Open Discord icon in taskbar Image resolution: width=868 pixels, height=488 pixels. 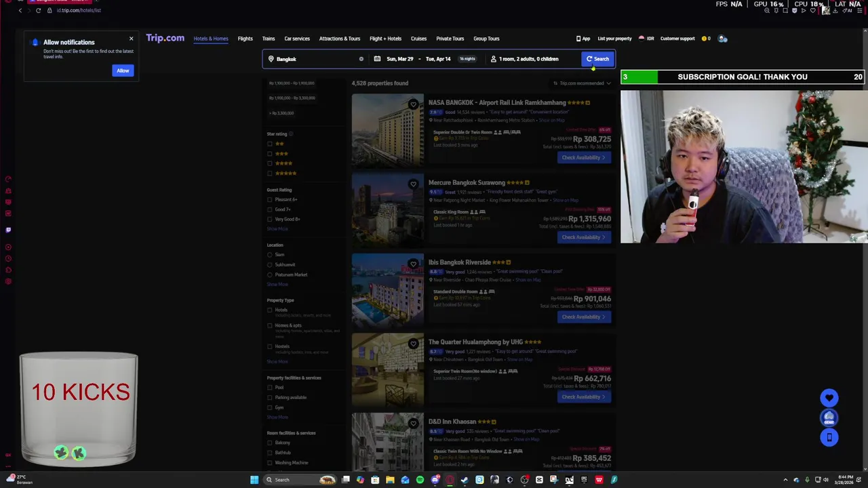pos(435,480)
